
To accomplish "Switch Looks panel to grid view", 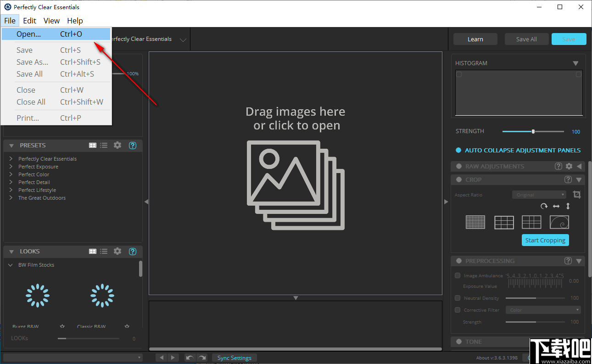I will pyautogui.click(x=93, y=251).
